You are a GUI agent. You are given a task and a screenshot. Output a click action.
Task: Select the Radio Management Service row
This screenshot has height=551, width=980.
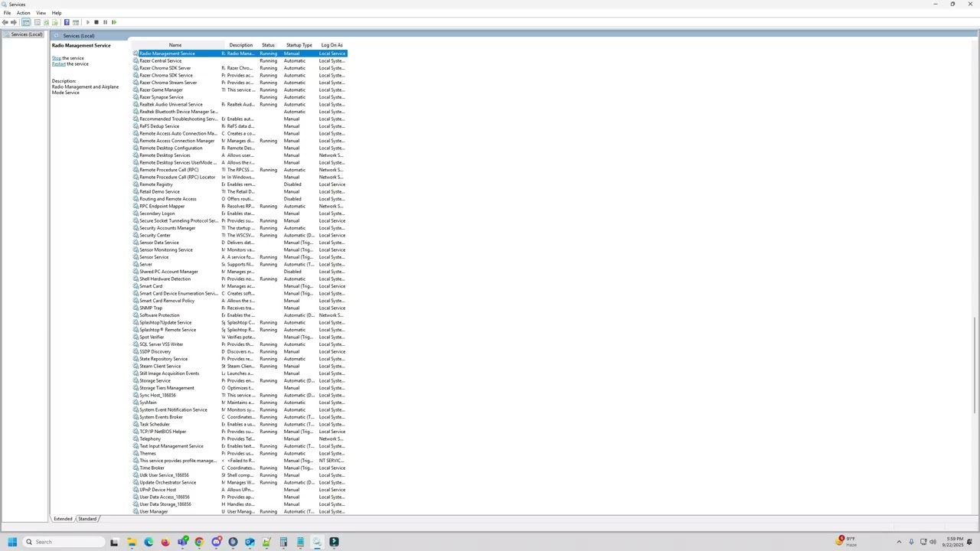tap(240, 54)
